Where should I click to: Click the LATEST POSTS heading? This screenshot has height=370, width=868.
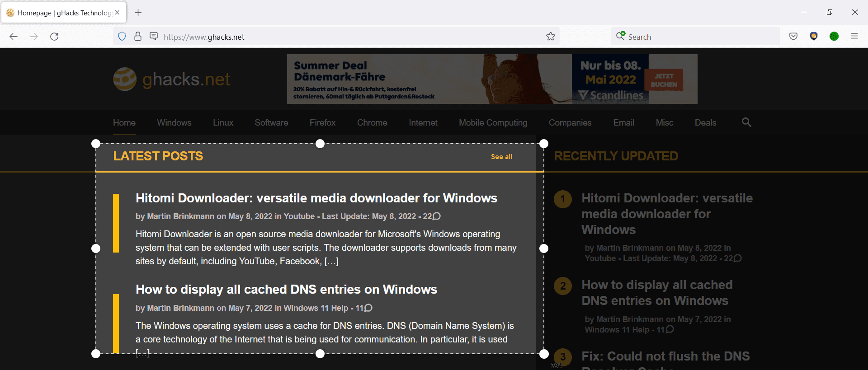click(x=158, y=156)
